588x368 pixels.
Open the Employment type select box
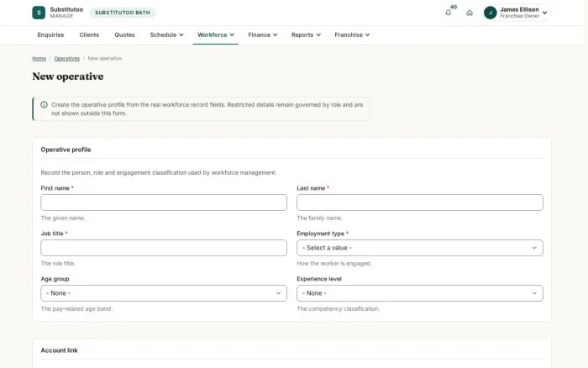(420, 248)
